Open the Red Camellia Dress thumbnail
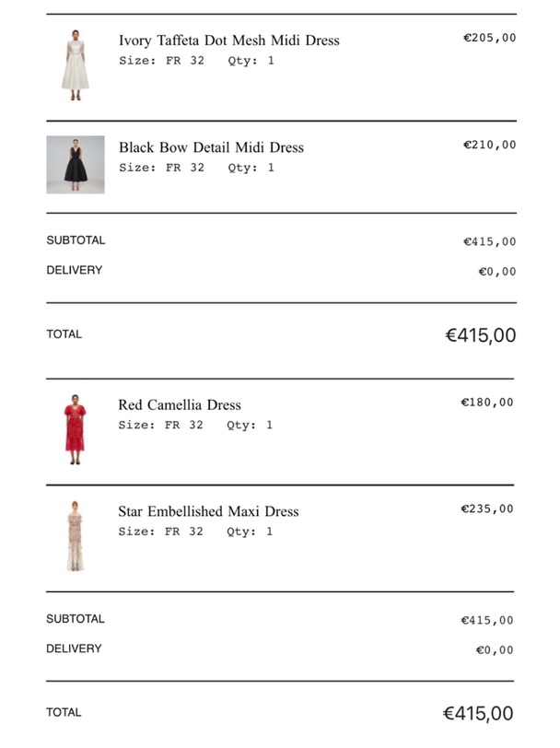 pos(75,429)
